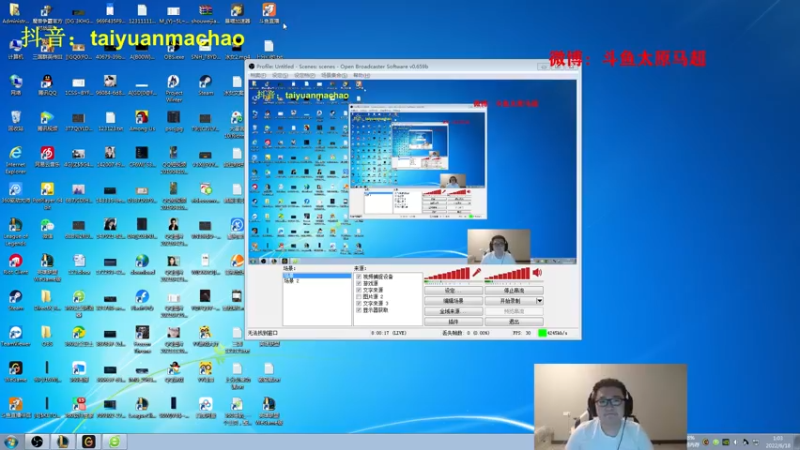This screenshot has height=450, width=800.
Task: Open the Riot Client desktop shortcut
Action: click(15, 264)
